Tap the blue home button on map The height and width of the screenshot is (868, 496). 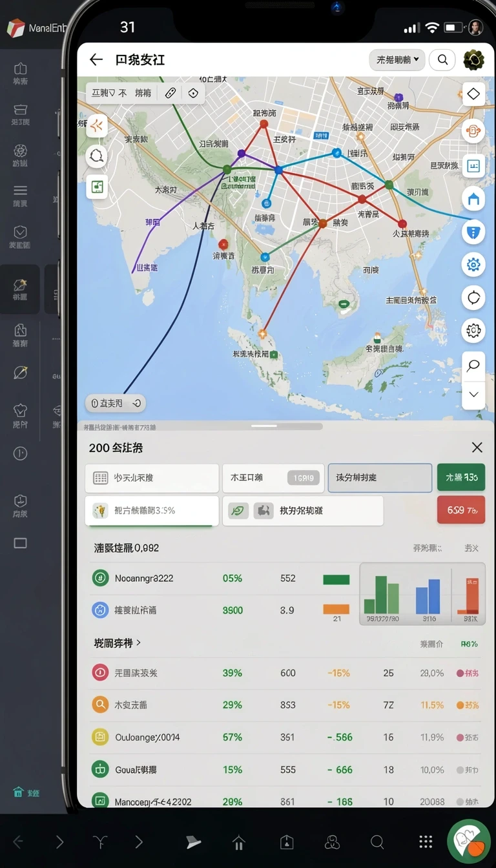473,199
